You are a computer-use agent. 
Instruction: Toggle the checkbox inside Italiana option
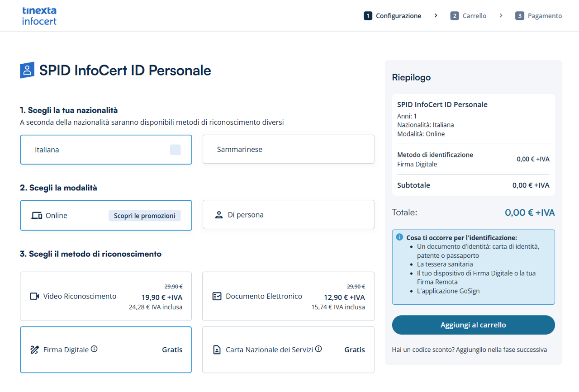click(x=175, y=150)
